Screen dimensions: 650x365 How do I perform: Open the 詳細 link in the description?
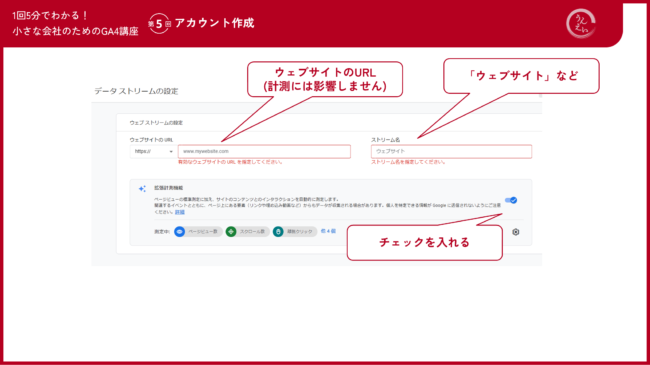coord(179,212)
